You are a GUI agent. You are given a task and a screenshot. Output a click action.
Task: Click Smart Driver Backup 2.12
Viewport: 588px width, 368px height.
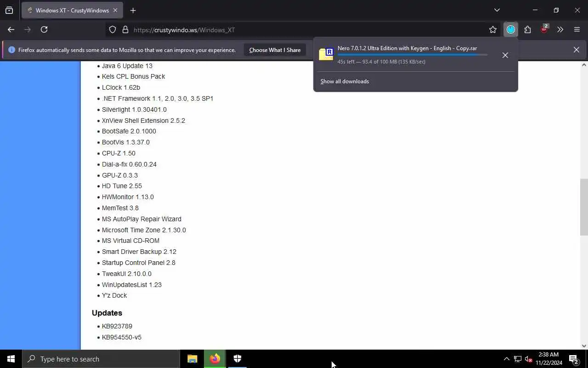[139, 252]
